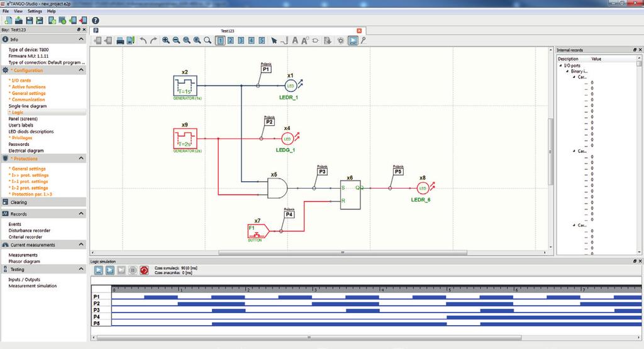Screen dimensions: 644x349
Task: Click the P4 probe label on diagram
Action: 289,214
